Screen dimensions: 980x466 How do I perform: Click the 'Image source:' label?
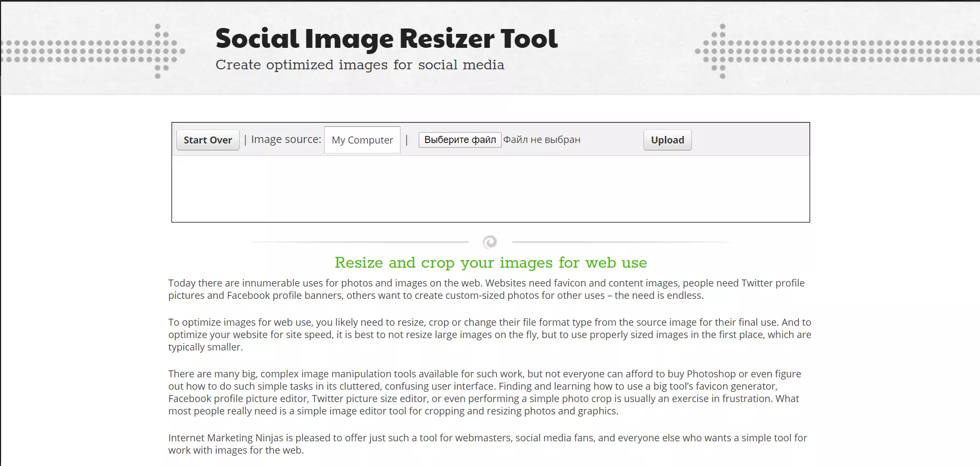(286, 139)
